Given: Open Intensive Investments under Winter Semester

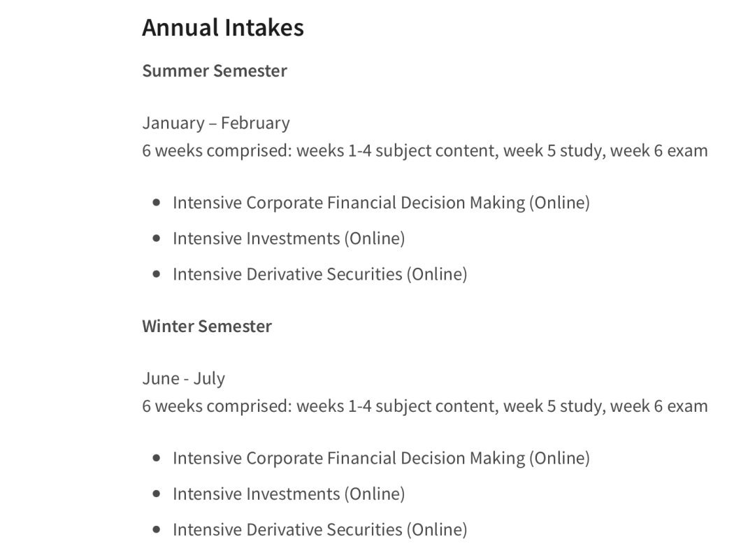Looking at the screenshot, I should point(288,494).
